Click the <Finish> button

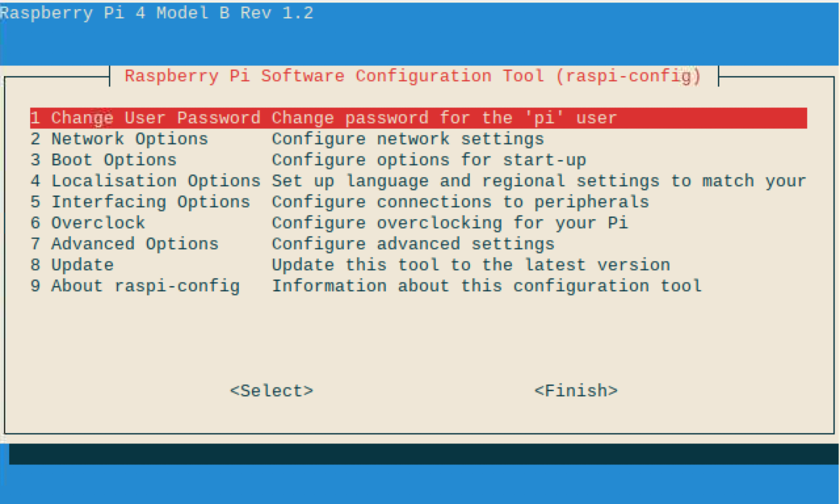tap(576, 391)
